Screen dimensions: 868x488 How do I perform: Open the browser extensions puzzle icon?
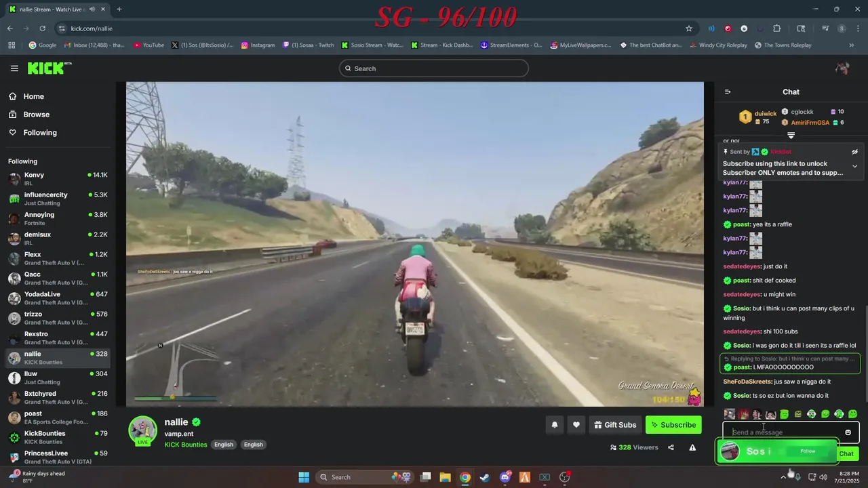click(777, 28)
